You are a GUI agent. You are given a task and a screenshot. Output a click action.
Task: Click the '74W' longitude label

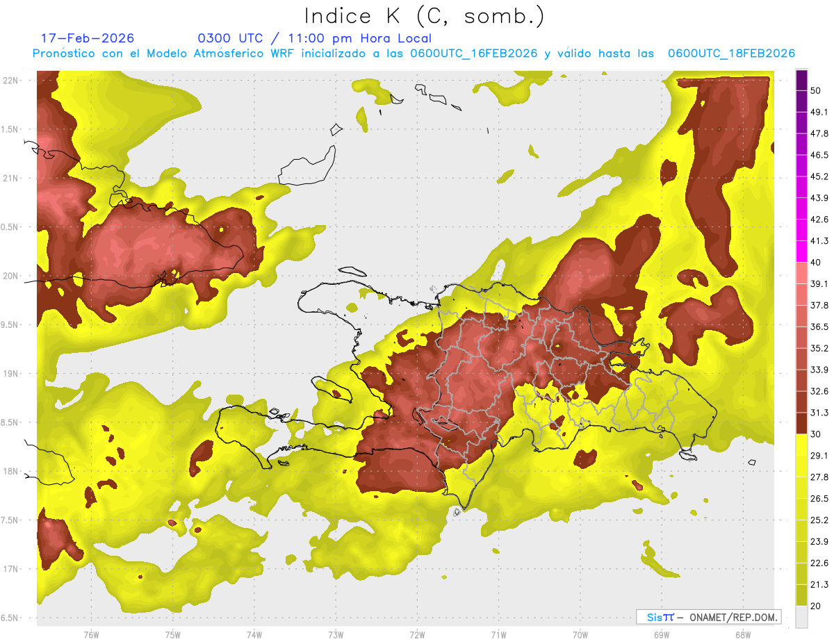coord(254,634)
